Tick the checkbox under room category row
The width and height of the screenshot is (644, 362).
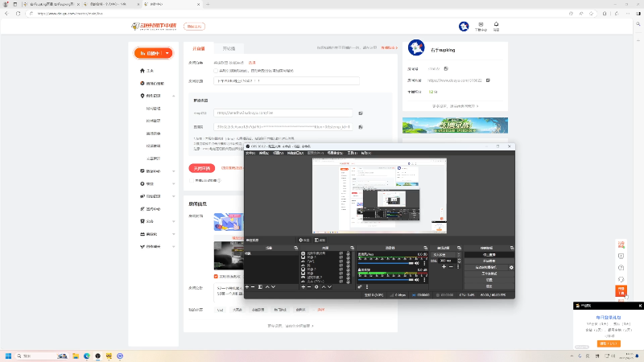coord(216,71)
